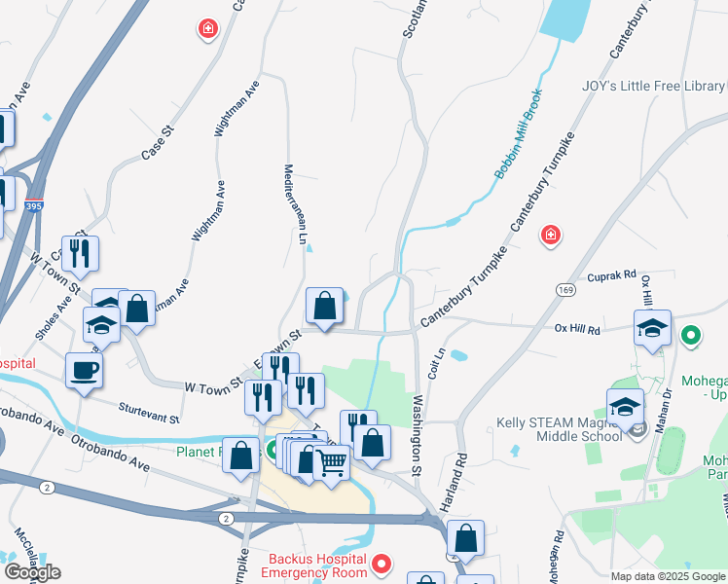
Task: Click the red medical marker near Case St
Action: 208,29
